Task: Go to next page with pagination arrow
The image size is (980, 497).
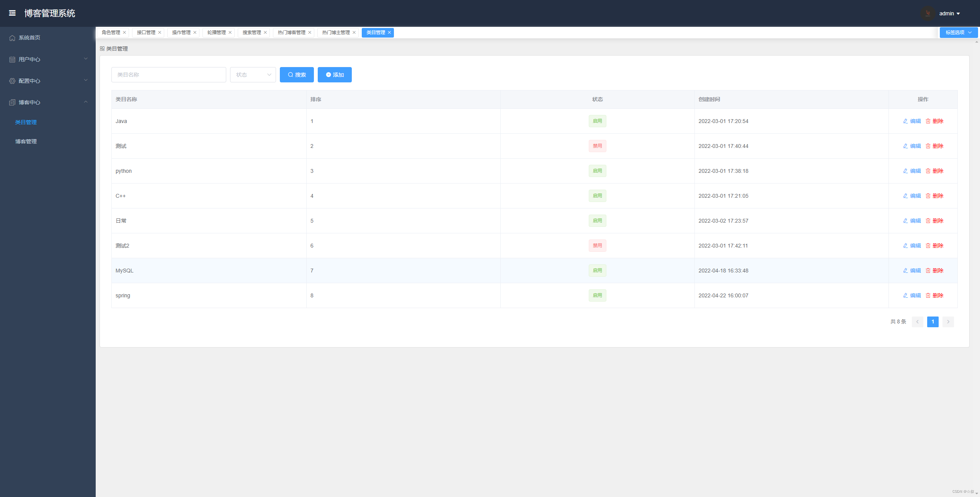Action: tap(948, 322)
